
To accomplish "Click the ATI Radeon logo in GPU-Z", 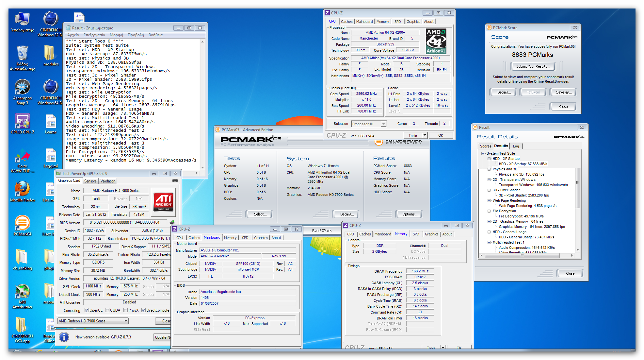I will pyautogui.click(x=164, y=202).
